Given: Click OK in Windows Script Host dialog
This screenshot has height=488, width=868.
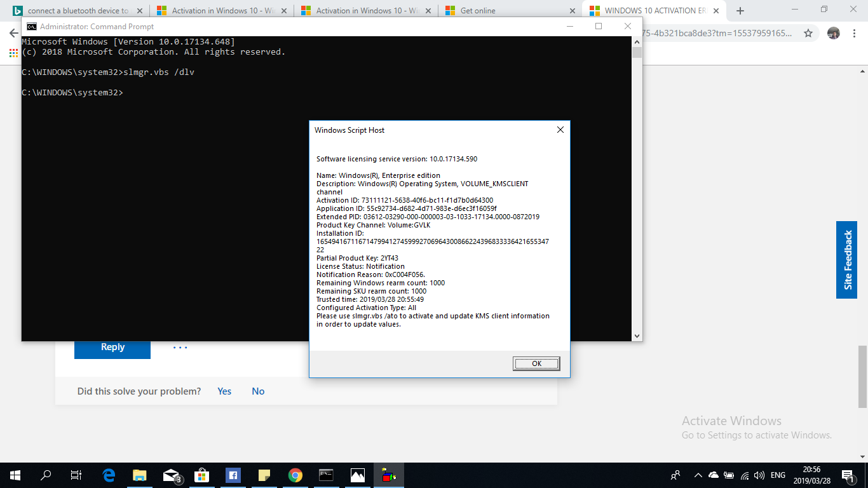Looking at the screenshot, I should point(536,363).
